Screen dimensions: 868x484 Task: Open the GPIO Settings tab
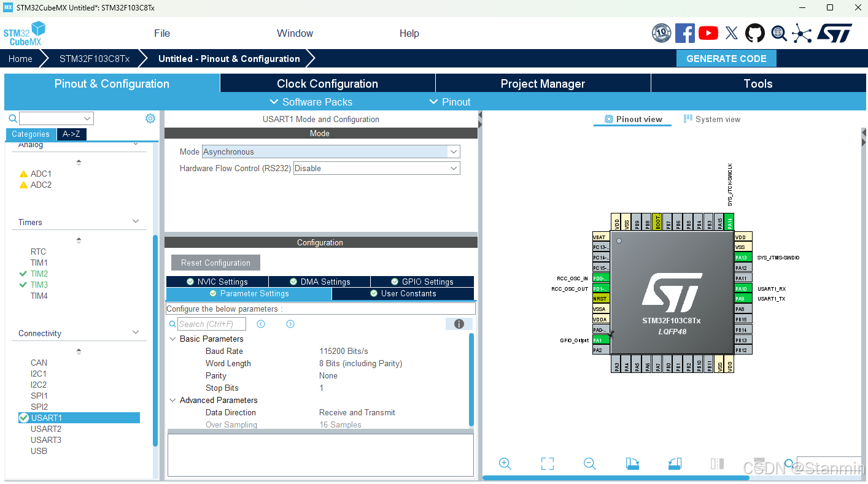422,282
